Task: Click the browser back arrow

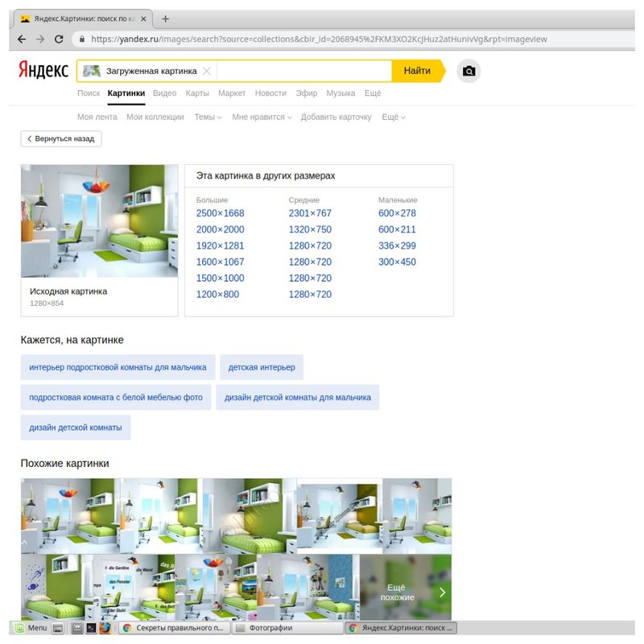Action: coord(21,38)
